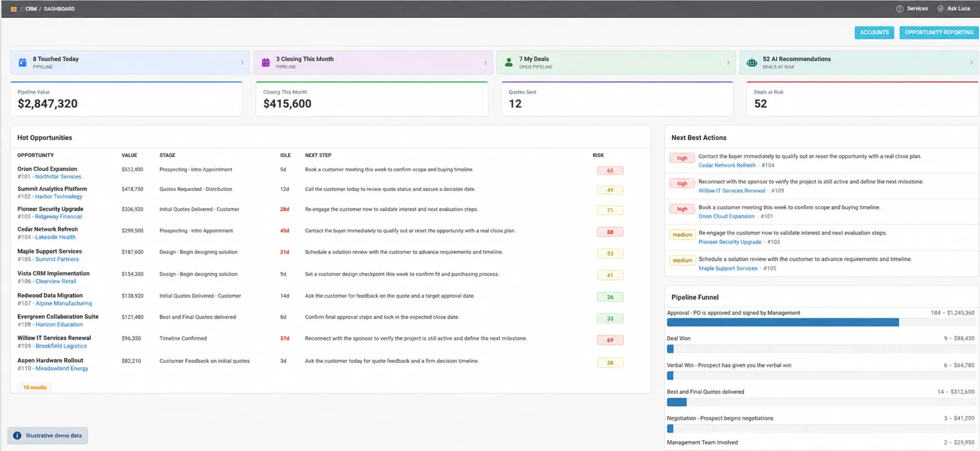980x451 pixels.
Task: Click the Deal Won funnel bar
Action: [x=821, y=349]
